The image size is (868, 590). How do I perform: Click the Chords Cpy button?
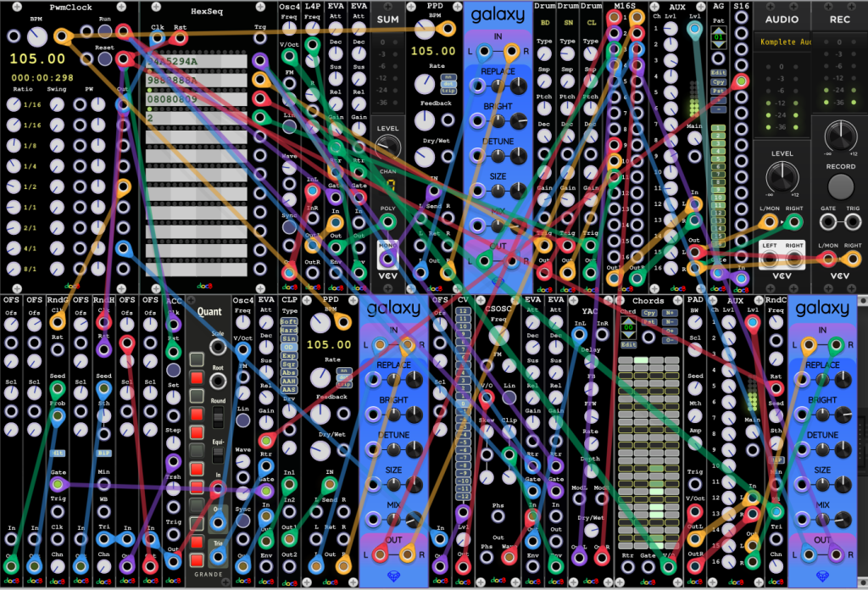click(x=649, y=313)
